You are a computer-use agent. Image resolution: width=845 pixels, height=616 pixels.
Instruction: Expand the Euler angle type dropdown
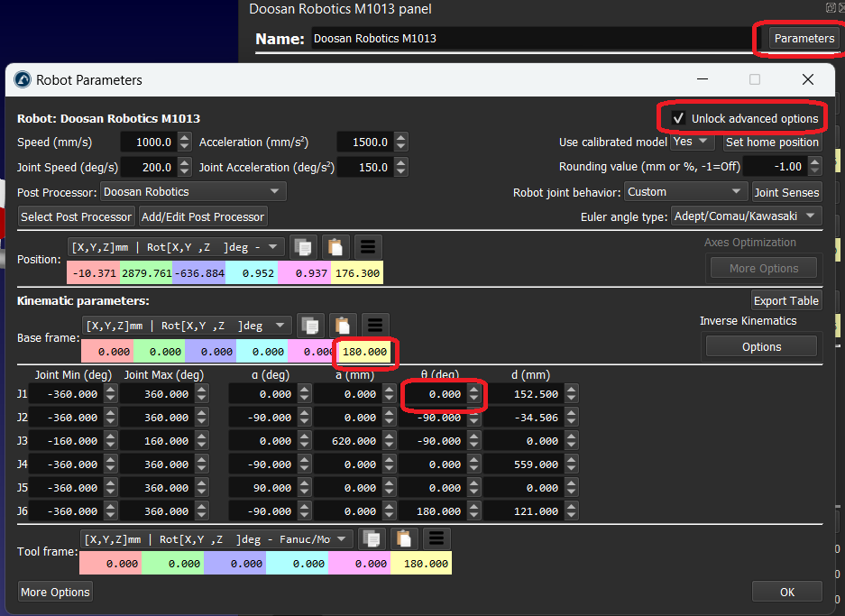pyautogui.click(x=746, y=216)
